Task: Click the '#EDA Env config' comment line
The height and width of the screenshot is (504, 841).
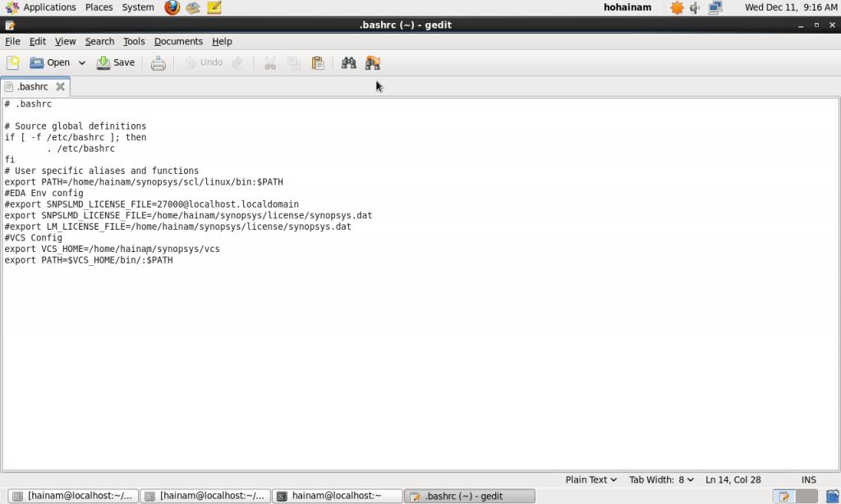Action: [x=44, y=193]
